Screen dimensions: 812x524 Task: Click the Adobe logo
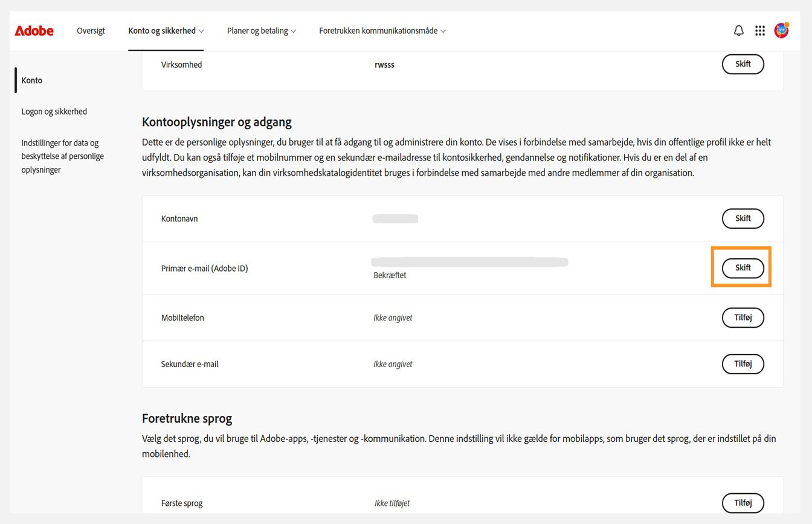(x=34, y=31)
